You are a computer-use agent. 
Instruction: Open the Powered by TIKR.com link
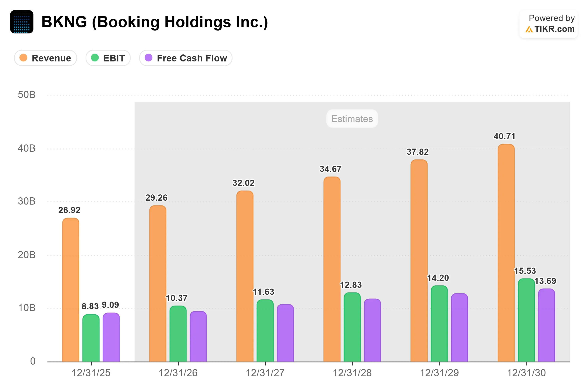point(549,24)
